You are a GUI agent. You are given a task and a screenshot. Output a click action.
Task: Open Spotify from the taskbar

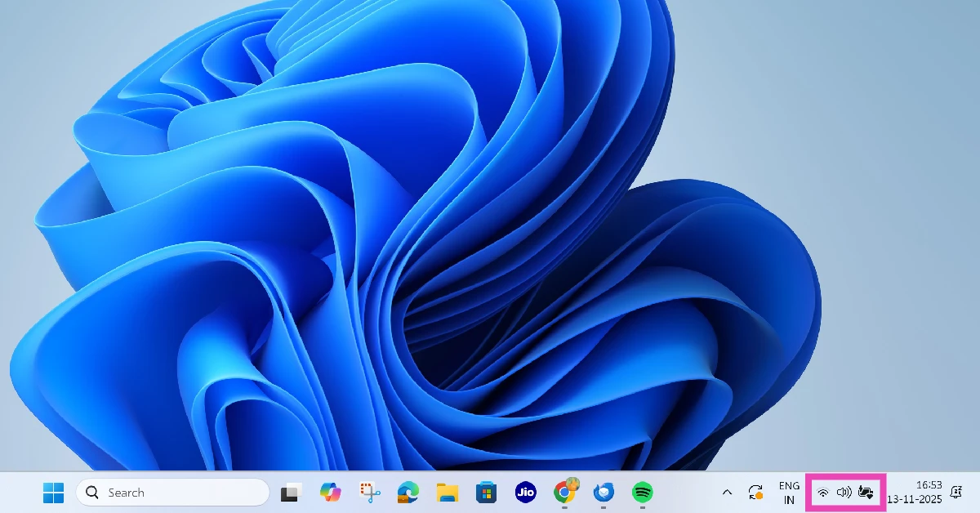point(642,493)
